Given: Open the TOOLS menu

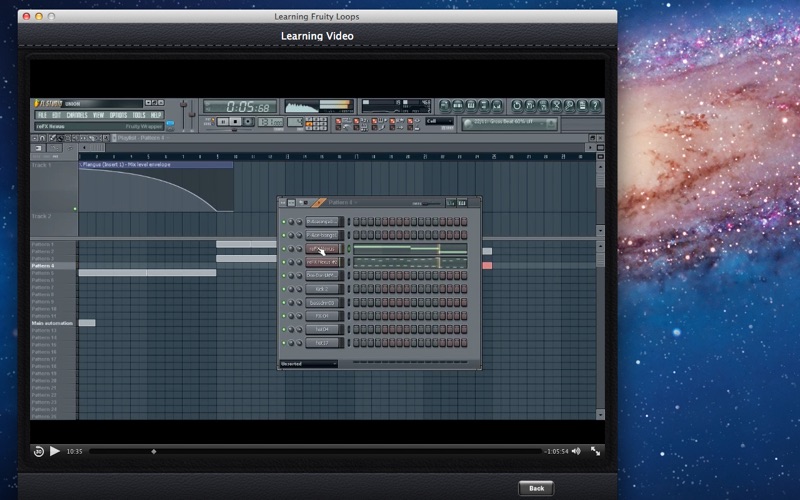Looking at the screenshot, I should point(137,115).
